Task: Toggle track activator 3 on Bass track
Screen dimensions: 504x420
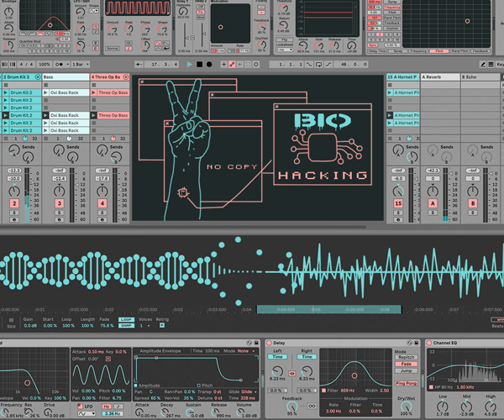Action: 59,203
